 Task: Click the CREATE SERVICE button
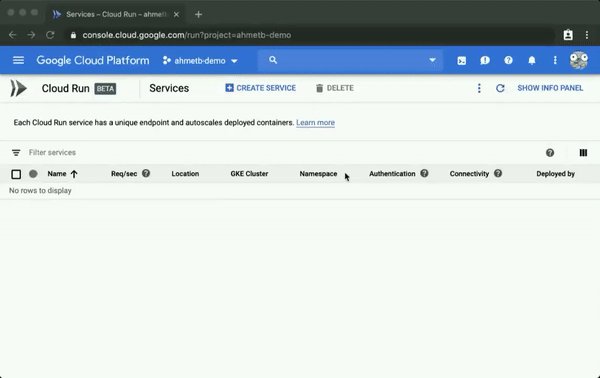point(261,88)
